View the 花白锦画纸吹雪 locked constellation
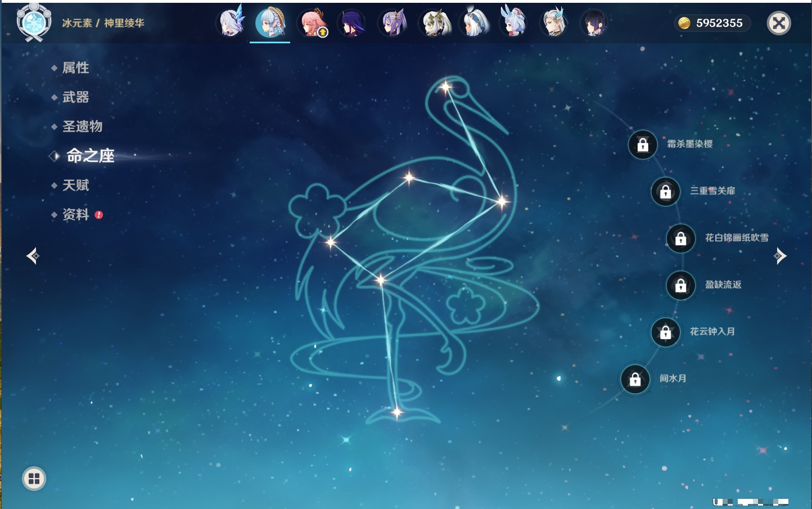The height and width of the screenshot is (509, 812). pos(680,238)
